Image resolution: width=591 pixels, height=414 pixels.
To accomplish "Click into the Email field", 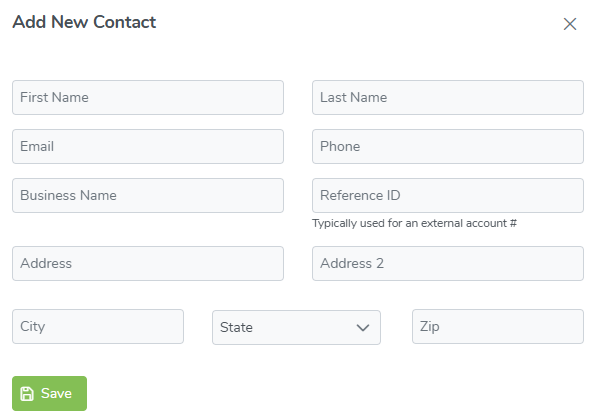I will pyautogui.click(x=148, y=146).
